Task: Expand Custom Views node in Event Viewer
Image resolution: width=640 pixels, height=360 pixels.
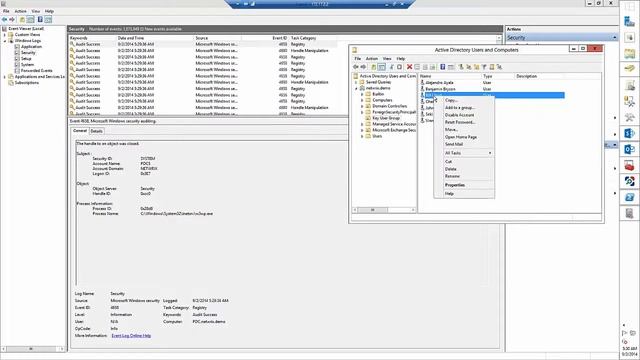Action: pyautogui.click(x=5, y=35)
